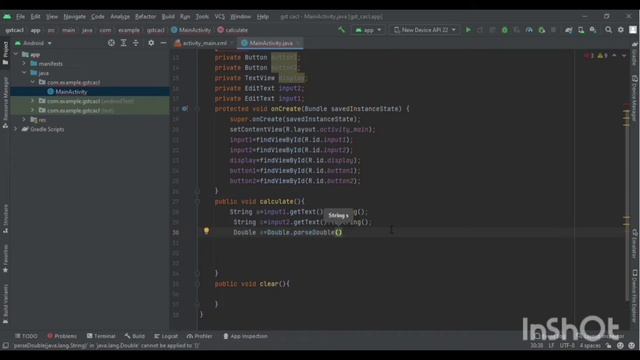Toggle the Emulator right side tab
Image resolution: width=640 pixels, height=360 pixels.
(x=635, y=244)
